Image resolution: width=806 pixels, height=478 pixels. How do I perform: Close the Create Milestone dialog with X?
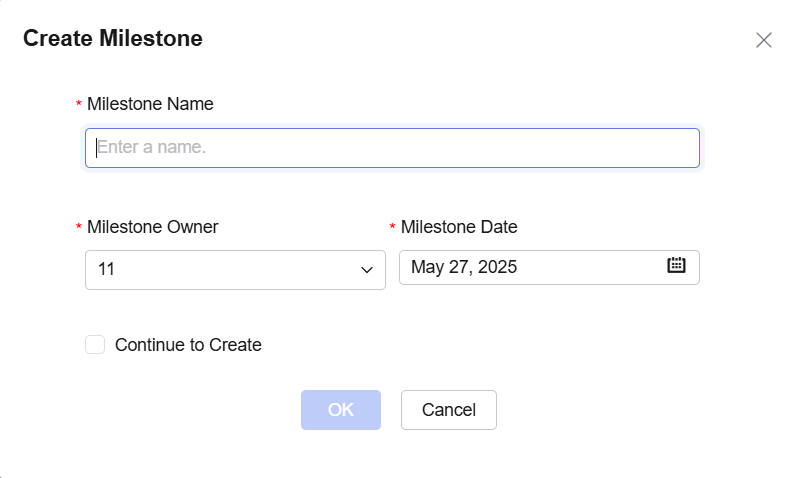(764, 40)
